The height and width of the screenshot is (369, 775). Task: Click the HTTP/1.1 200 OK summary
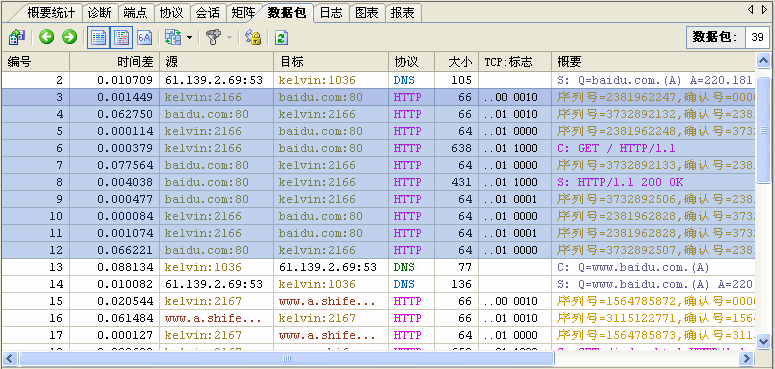point(620,182)
